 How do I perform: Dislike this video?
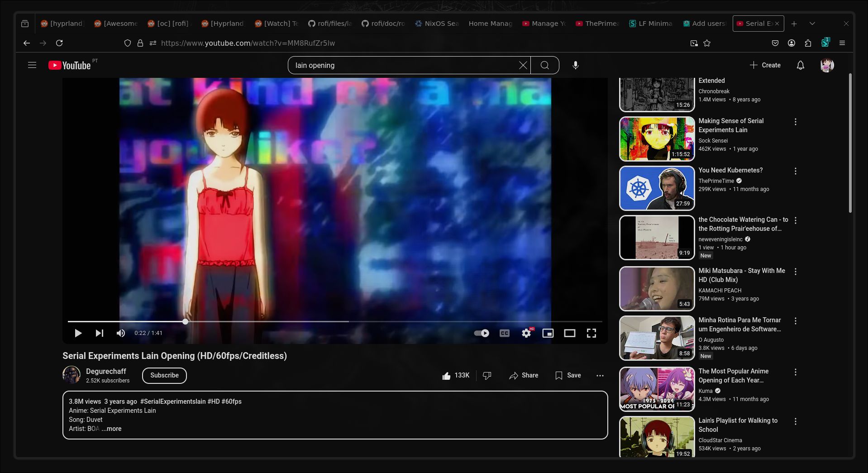pyautogui.click(x=487, y=375)
